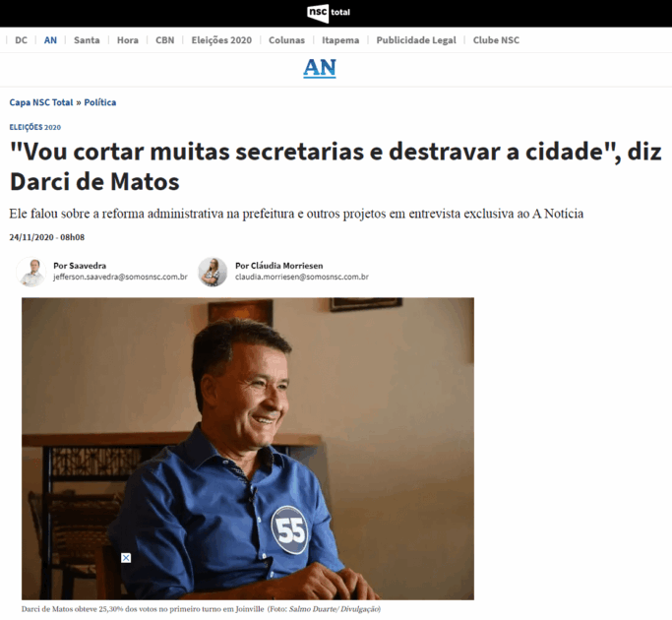Select the AN navigation item
Image resolution: width=672 pixels, height=620 pixels.
50,40
